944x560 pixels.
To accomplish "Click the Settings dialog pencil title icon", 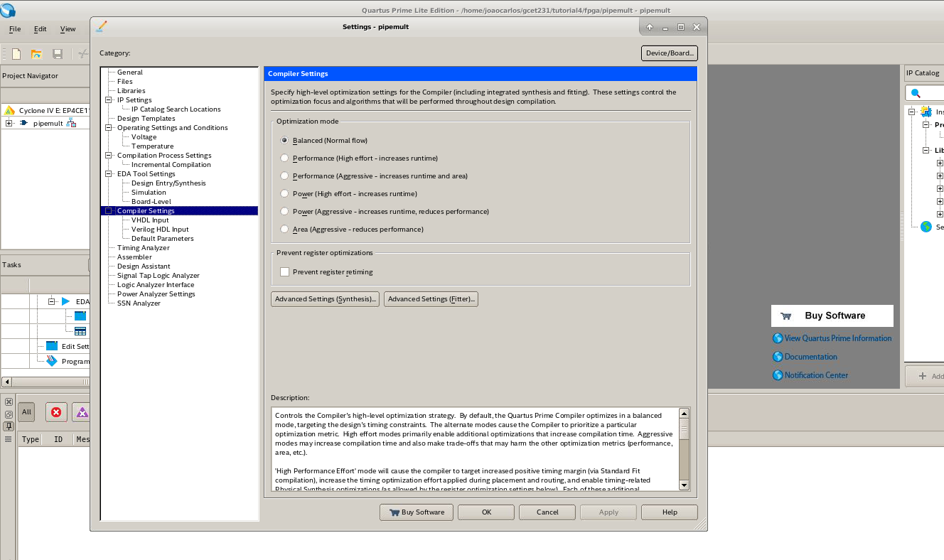I will tap(102, 26).
